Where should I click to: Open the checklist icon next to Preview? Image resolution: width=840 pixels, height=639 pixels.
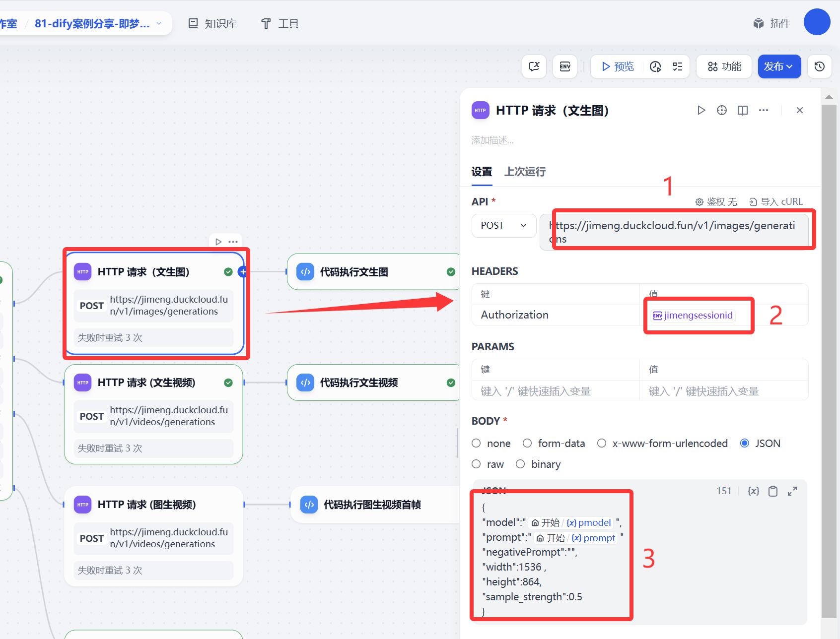678,66
